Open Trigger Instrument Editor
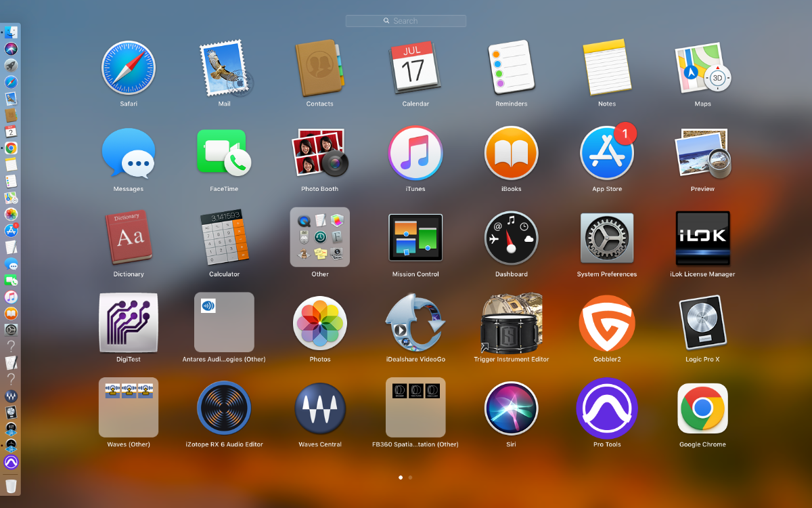This screenshot has height=508, width=812. [511, 323]
